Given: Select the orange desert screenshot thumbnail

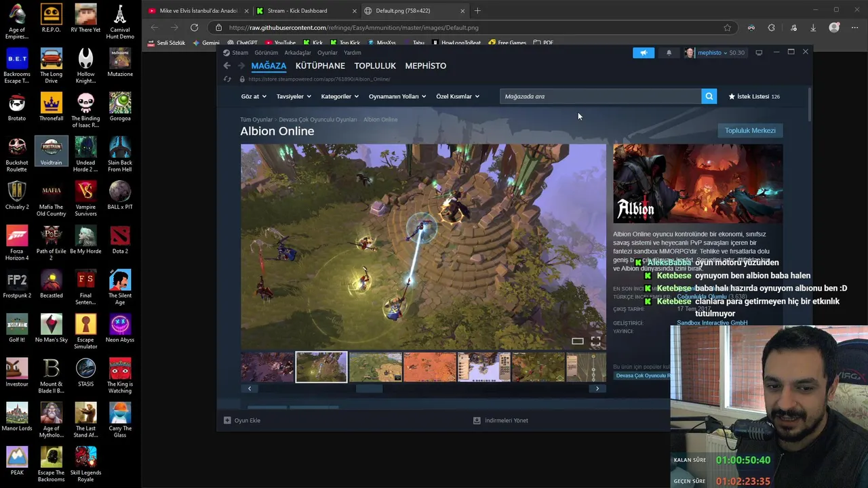Looking at the screenshot, I should point(429,367).
